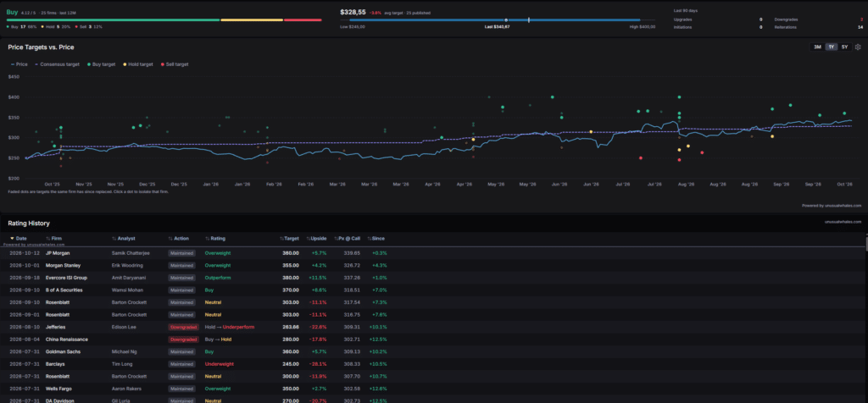Sort the table by Px @ Call column

pyautogui.click(x=347, y=238)
